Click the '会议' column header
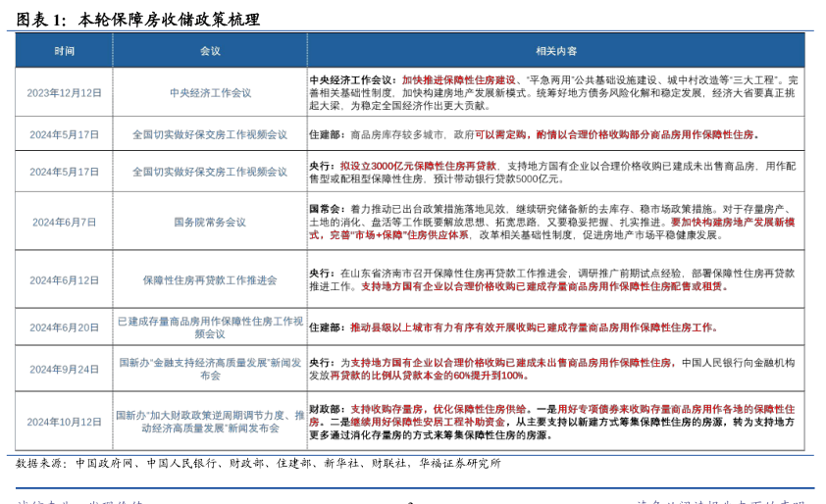Viewport: 826px width, 504px height. [210, 51]
